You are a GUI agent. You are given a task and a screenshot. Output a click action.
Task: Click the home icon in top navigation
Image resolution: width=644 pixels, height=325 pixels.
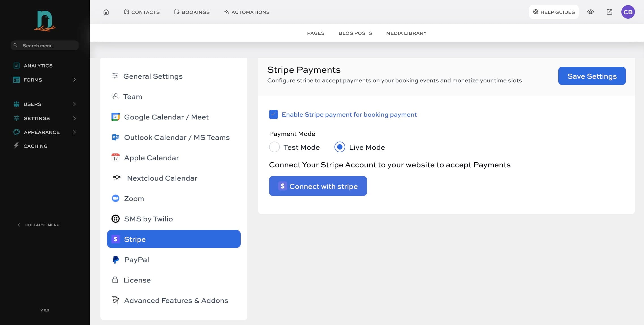(x=106, y=12)
